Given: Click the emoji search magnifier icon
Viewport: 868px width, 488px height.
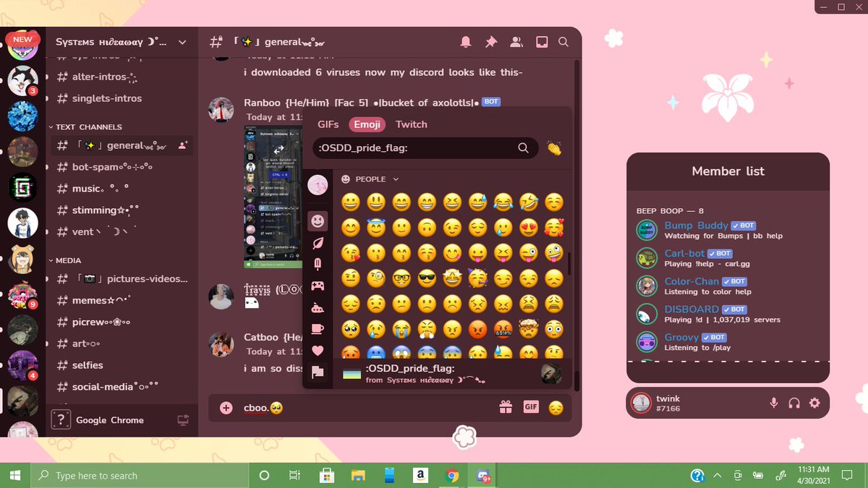Looking at the screenshot, I should pos(523,148).
